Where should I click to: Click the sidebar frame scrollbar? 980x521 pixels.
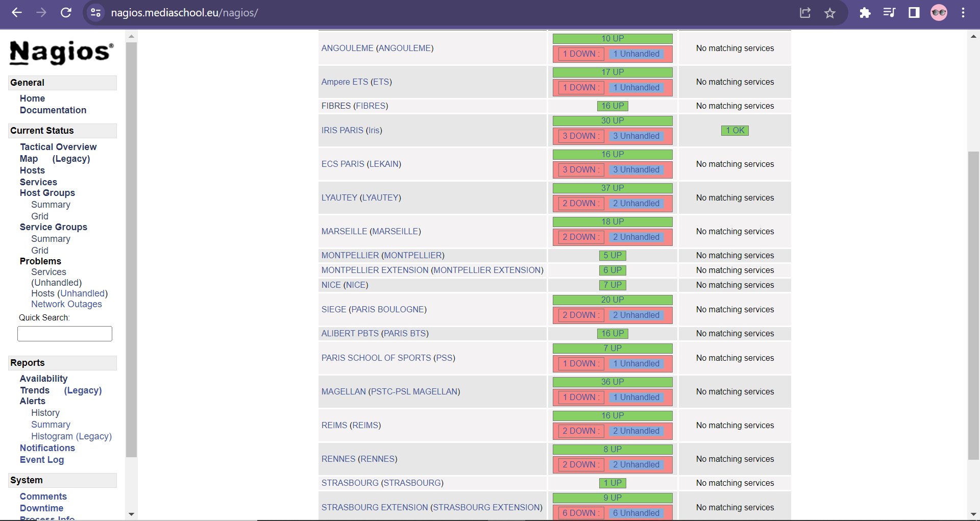131,249
